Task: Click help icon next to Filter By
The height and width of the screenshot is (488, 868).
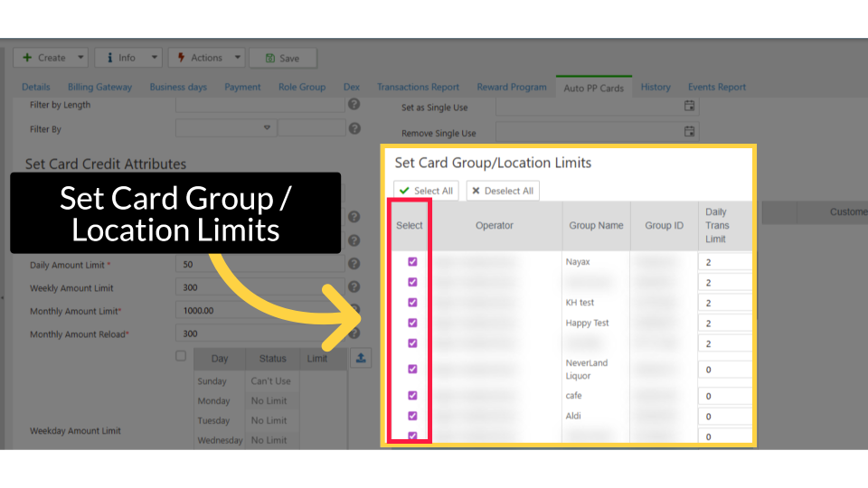Action: [354, 128]
